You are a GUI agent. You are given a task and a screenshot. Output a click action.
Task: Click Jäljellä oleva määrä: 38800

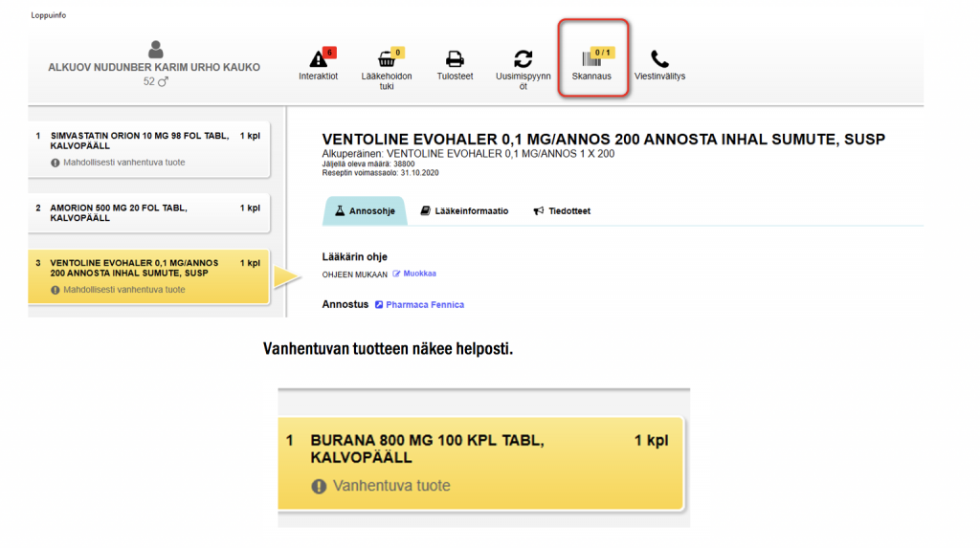point(368,164)
